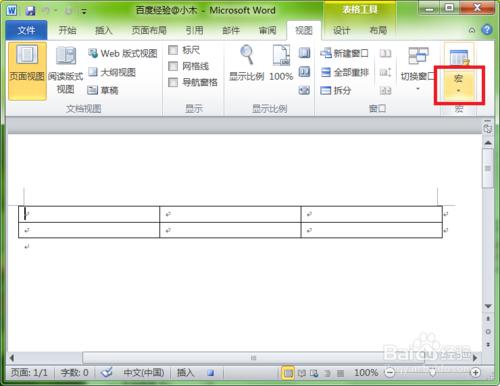This screenshot has height=386, width=500.
Task: Open Word Help via question mark icon
Action: coord(487,30)
